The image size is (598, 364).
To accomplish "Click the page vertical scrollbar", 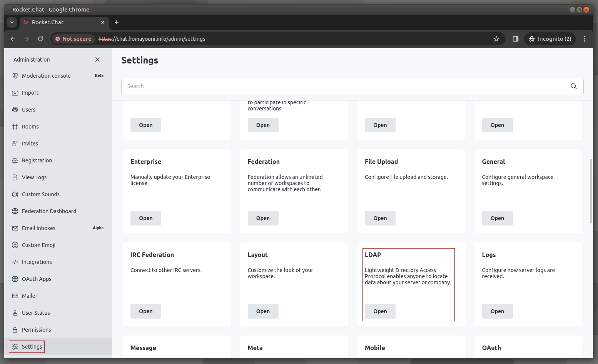I will [x=591, y=191].
